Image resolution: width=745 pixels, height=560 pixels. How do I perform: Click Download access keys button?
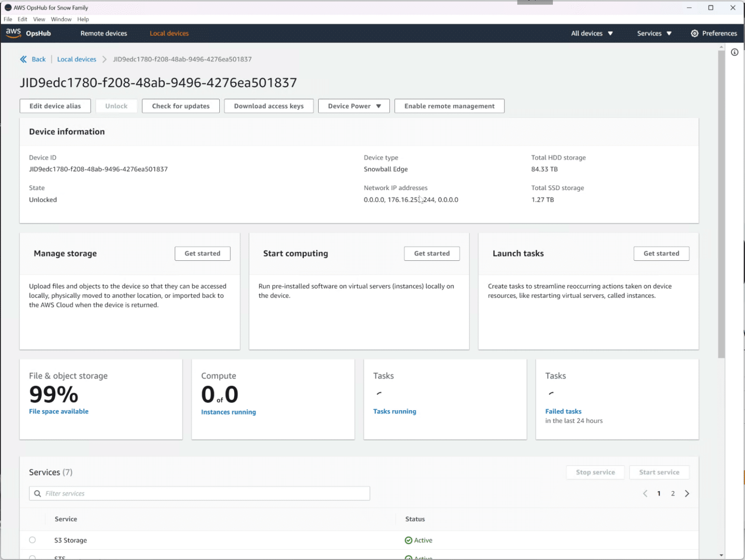[269, 106]
